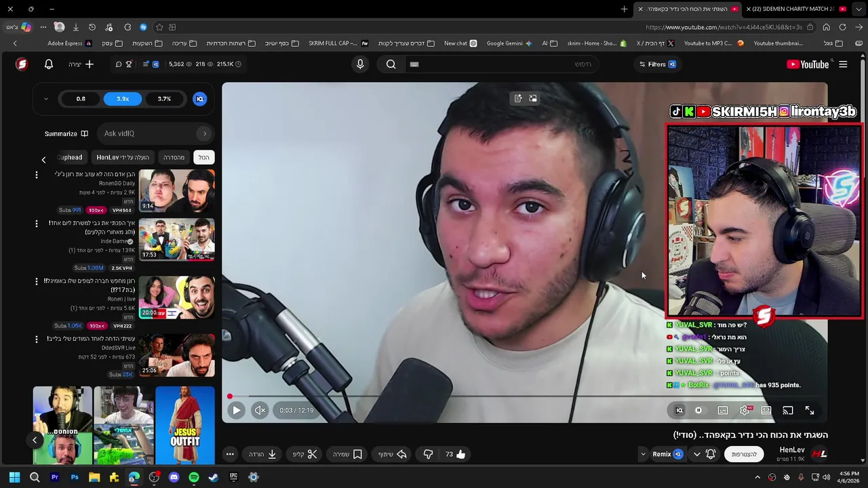Select the 3.7% vidIQ score pill
The height and width of the screenshot is (488, 868).
[x=164, y=99]
